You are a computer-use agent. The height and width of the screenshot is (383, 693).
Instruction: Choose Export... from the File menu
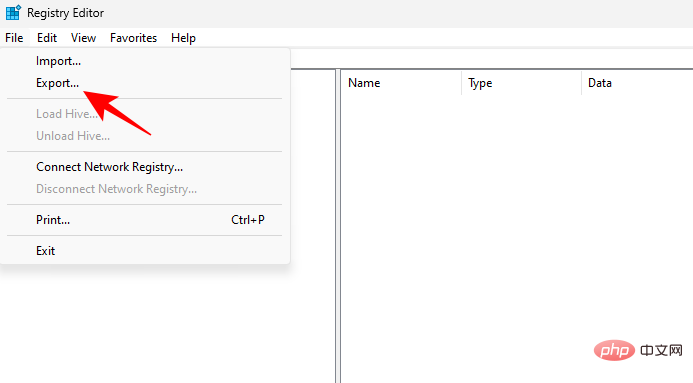point(145,83)
